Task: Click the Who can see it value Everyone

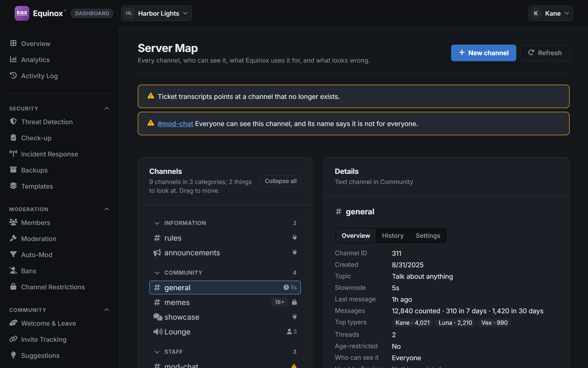Action: coord(407,358)
